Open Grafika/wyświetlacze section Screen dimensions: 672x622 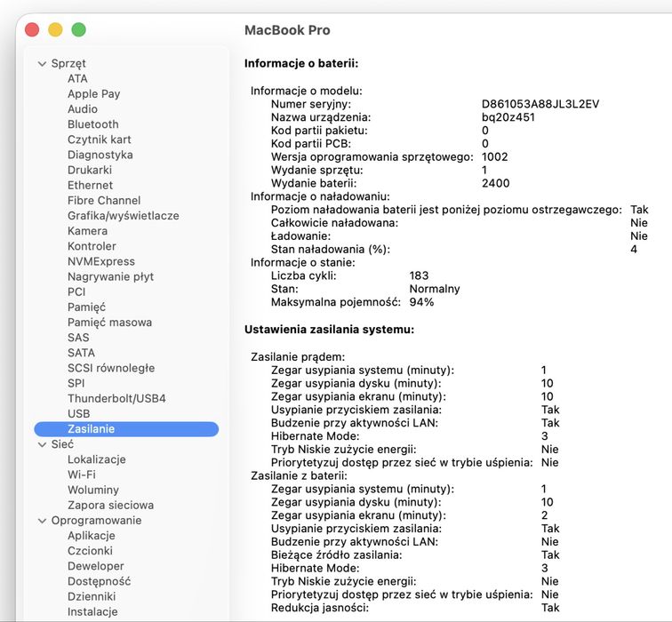123,216
